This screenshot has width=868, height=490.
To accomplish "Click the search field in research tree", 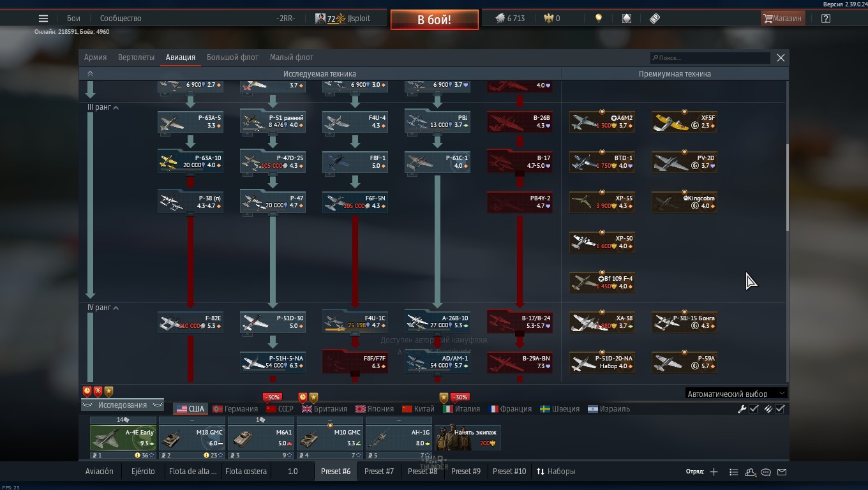I will pyautogui.click(x=710, y=57).
